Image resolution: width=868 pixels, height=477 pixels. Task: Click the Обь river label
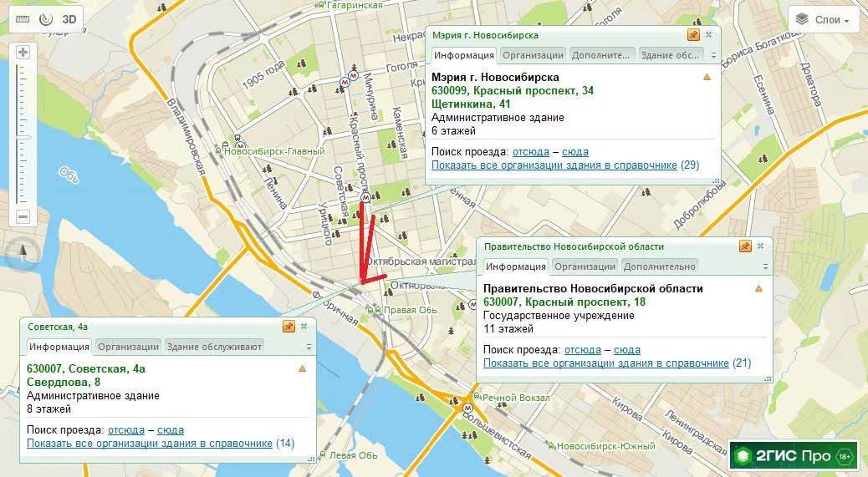click(x=69, y=175)
